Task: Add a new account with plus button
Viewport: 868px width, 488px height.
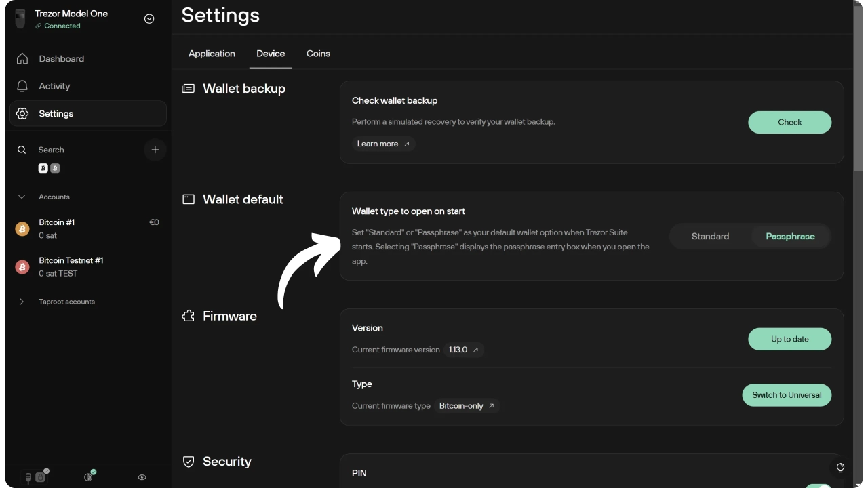Action: point(155,150)
